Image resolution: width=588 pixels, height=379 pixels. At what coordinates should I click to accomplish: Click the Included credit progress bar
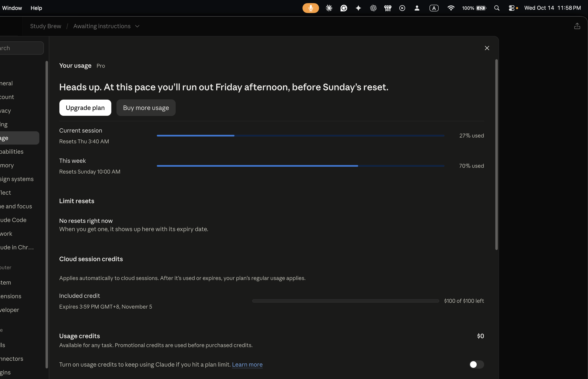pyautogui.click(x=345, y=301)
